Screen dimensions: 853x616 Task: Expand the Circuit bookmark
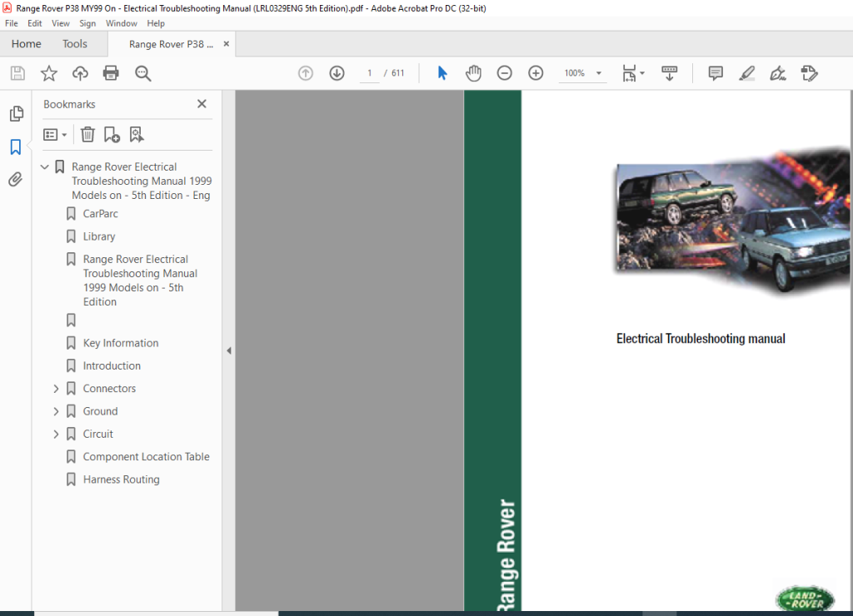coord(56,435)
